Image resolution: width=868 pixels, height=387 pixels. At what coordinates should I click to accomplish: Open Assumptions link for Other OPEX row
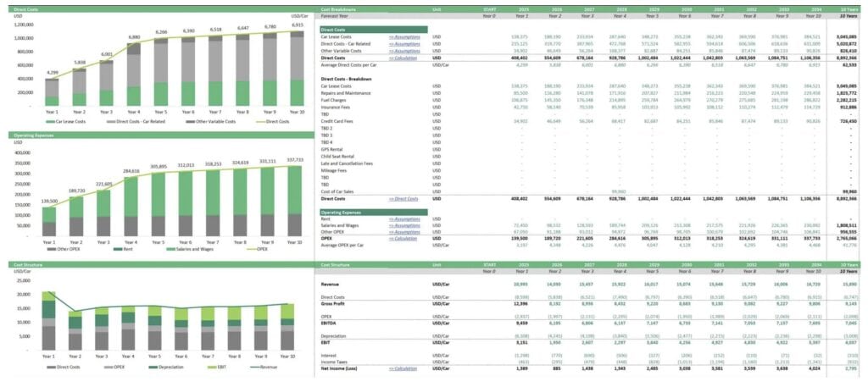[x=404, y=233]
